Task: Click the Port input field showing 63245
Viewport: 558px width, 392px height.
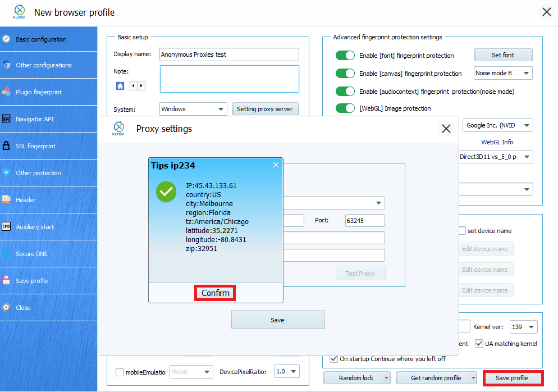Action: 364,220
